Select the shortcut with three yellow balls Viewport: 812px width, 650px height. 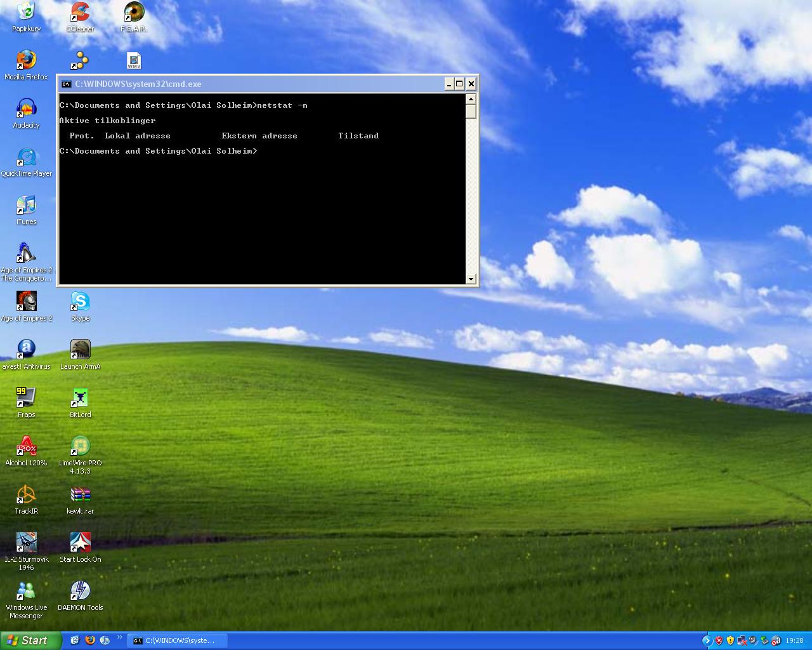[79, 60]
